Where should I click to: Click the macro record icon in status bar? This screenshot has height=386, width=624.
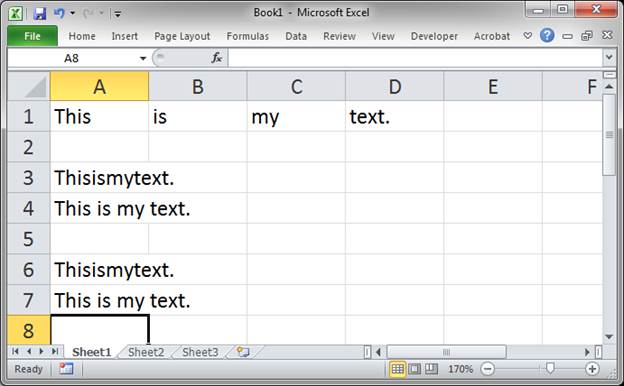coord(66,369)
